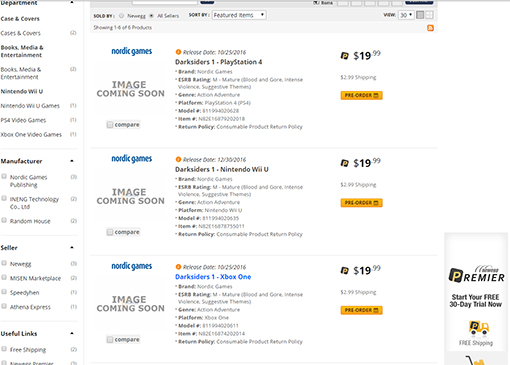Click $2.99 Shipping on Wii U listing

pos(358,185)
